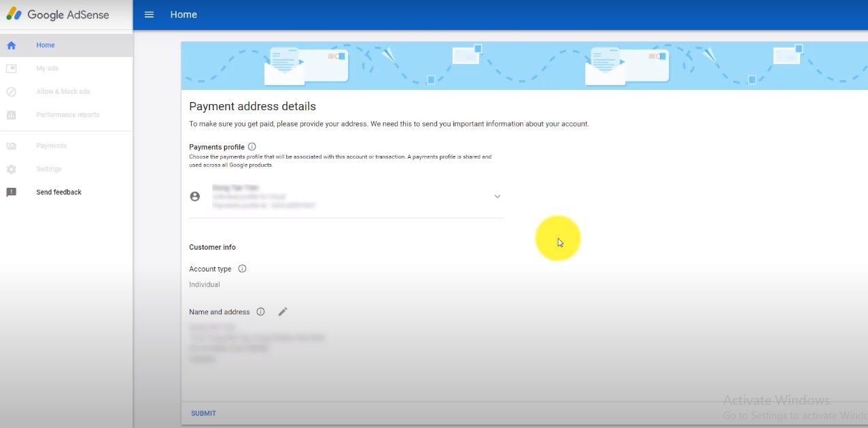Screen dimensions: 868x428
Task: Click the Performance reports chart icon
Action: tap(11, 115)
